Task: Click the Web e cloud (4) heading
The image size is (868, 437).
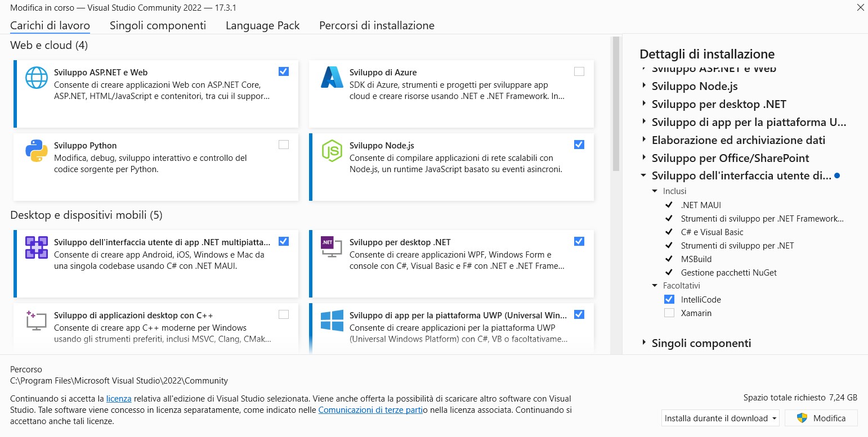Action: pos(49,45)
